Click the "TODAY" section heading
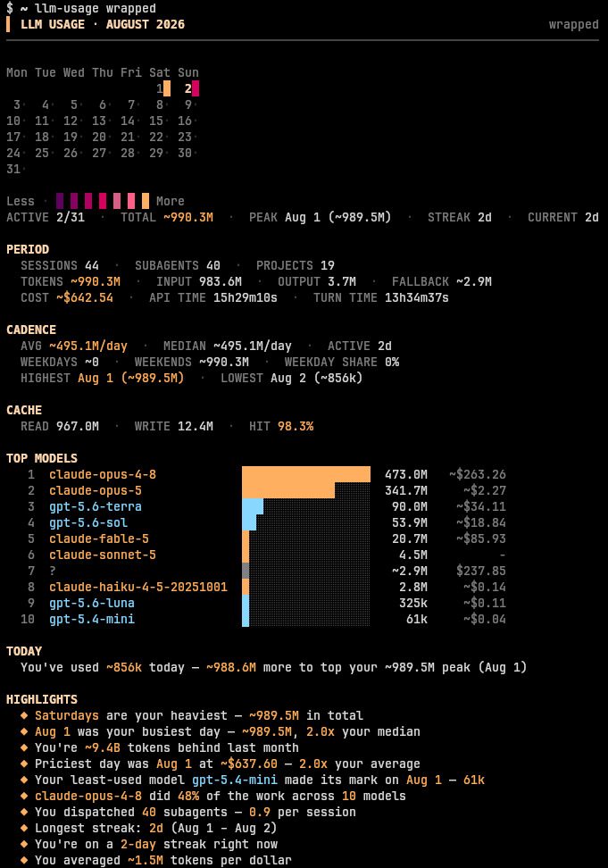The width and height of the screenshot is (608, 868). (x=24, y=651)
